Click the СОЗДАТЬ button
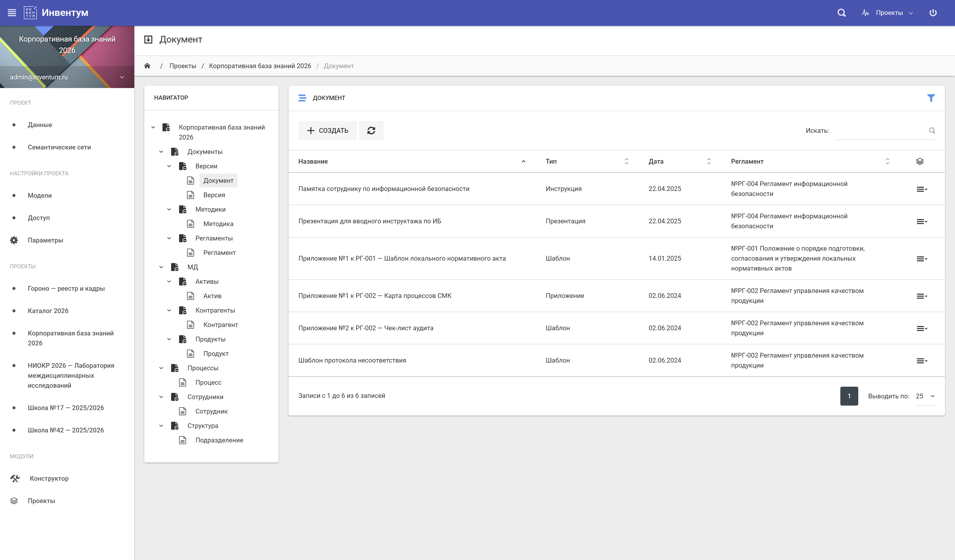Image resolution: width=955 pixels, height=560 pixels. tap(328, 130)
